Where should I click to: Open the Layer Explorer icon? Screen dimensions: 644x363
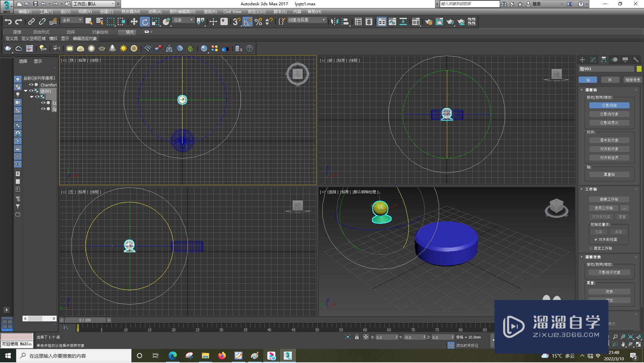click(369, 22)
